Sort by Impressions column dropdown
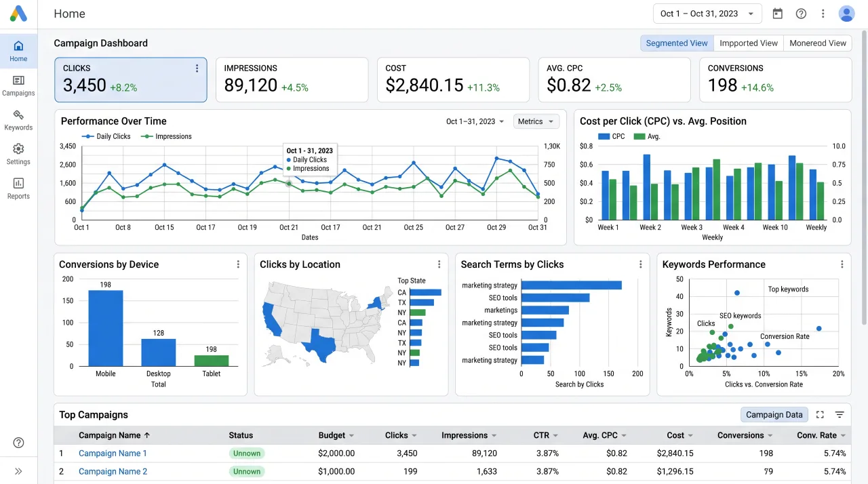The width and height of the screenshot is (868, 484). tap(494, 436)
